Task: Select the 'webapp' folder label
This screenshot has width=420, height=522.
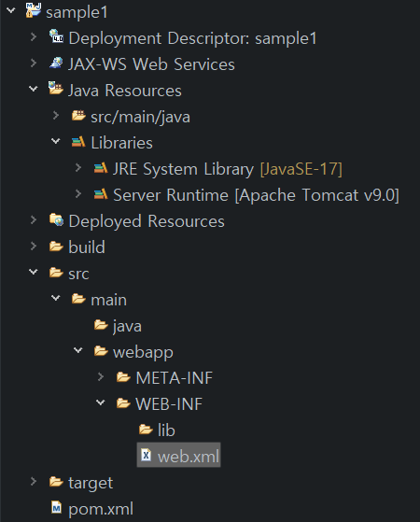Action: (143, 353)
